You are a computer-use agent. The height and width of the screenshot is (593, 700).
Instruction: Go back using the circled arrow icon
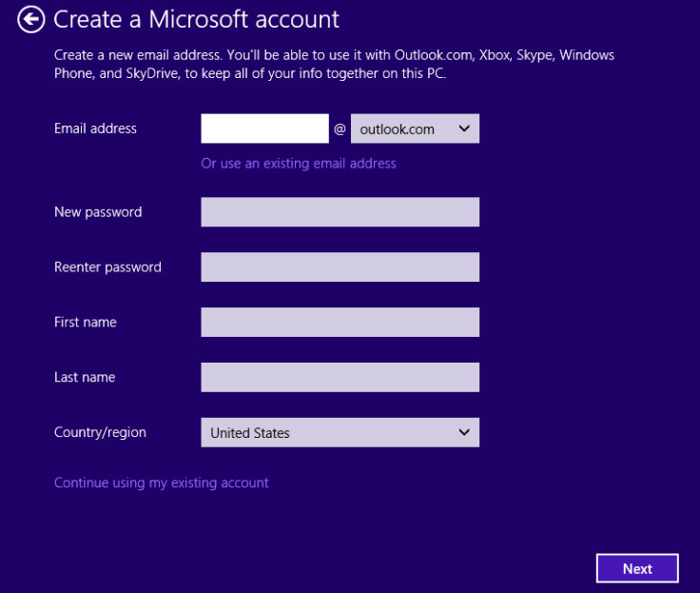click(30, 19)
